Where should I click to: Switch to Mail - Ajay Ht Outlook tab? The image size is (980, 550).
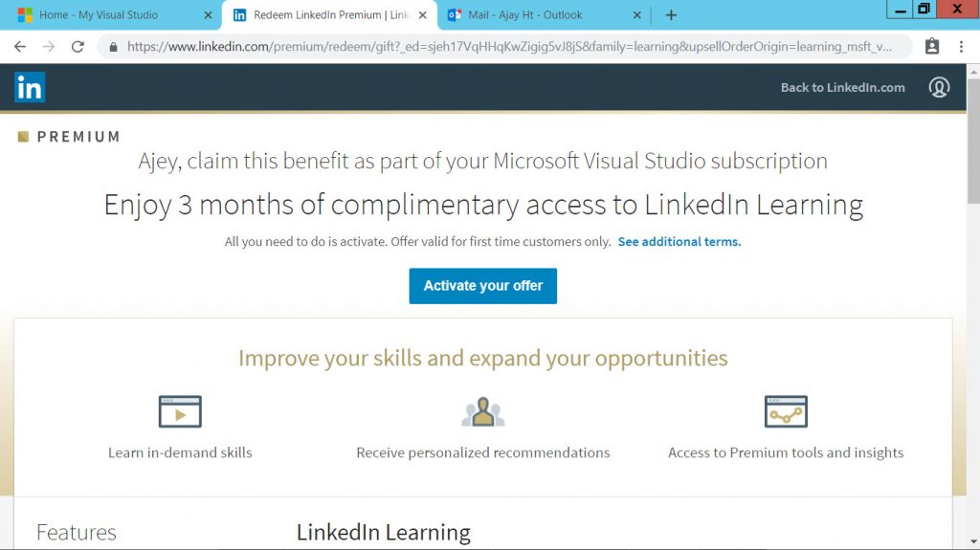click(x=543, y=15)
